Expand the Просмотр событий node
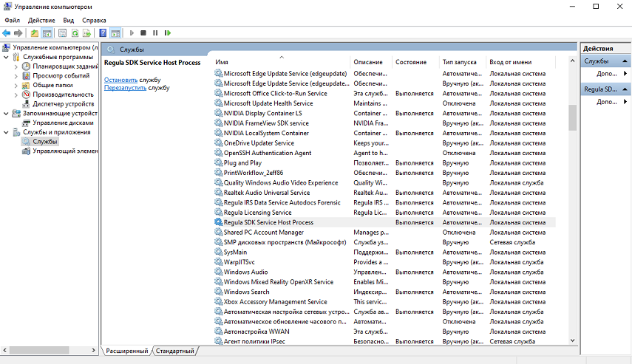632x364 pixels. (16, 76)
